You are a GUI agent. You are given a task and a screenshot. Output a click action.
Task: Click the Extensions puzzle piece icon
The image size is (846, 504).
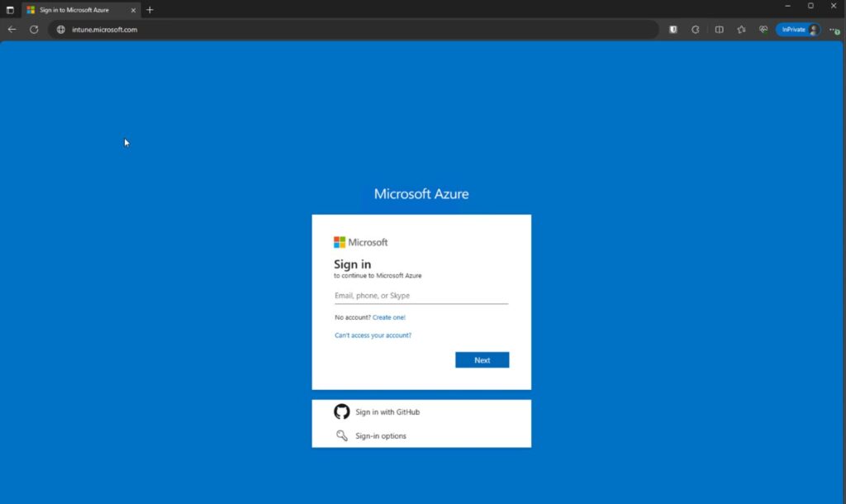(x=696, y=29)
